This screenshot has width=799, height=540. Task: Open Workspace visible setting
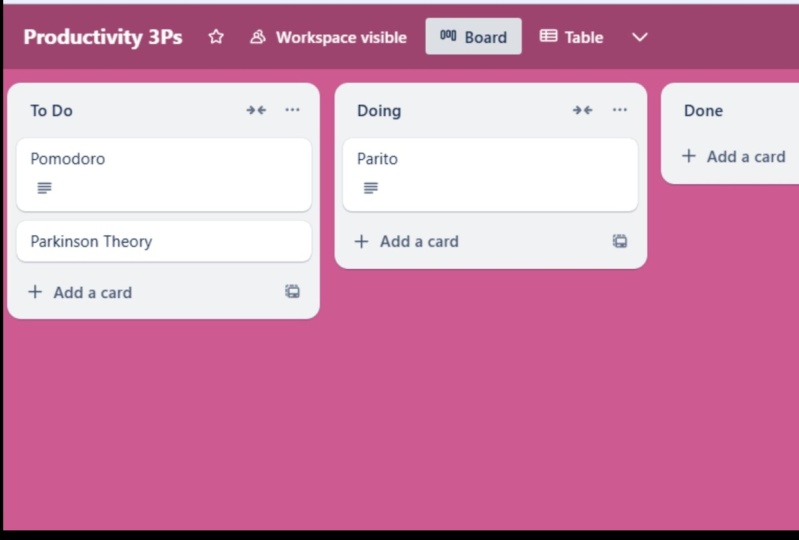[x=328, y=37]
